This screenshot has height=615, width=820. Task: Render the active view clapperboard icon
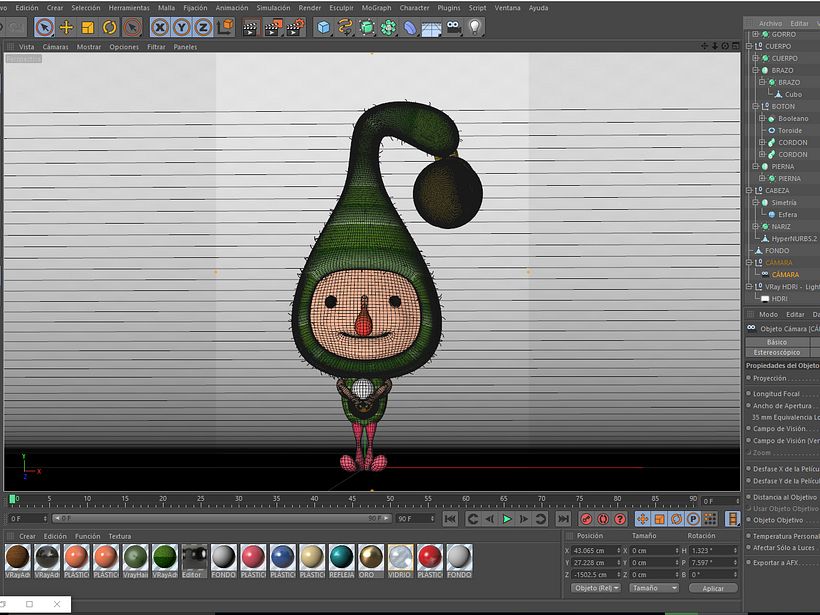(252, 27)
